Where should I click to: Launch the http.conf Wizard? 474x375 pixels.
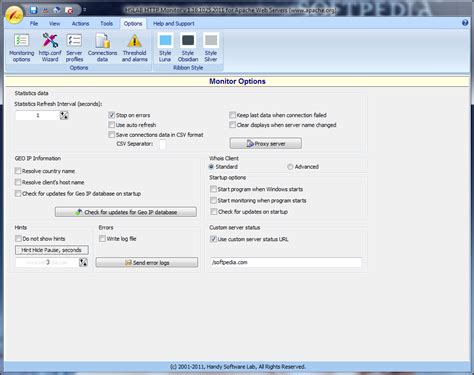(x=50, y=48)
